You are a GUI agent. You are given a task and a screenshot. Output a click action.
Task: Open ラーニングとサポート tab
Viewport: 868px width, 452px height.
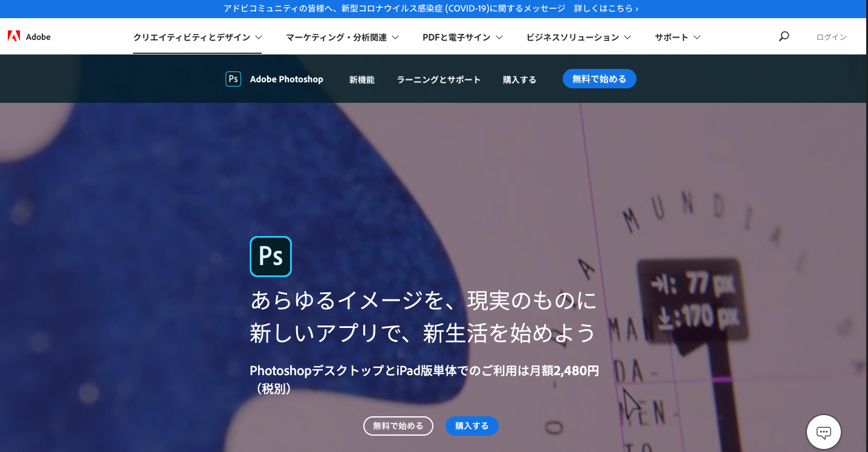point(439,79)
